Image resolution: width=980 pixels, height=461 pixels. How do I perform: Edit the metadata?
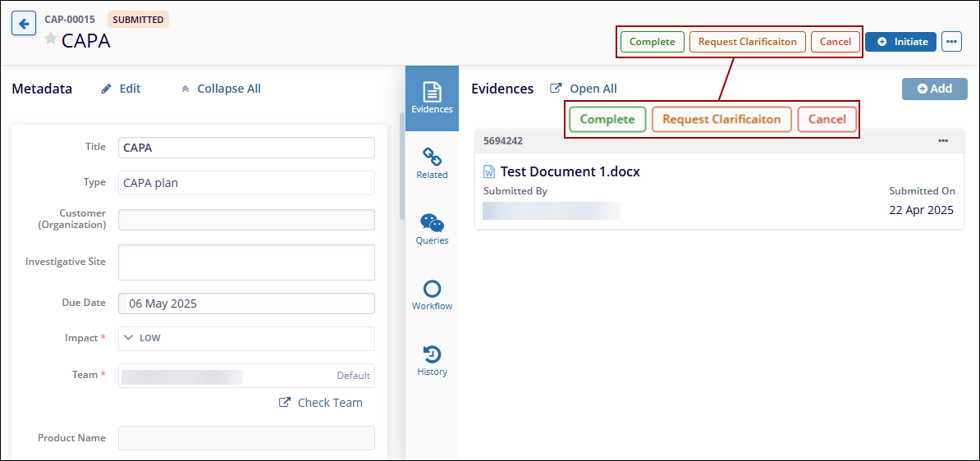121,89
